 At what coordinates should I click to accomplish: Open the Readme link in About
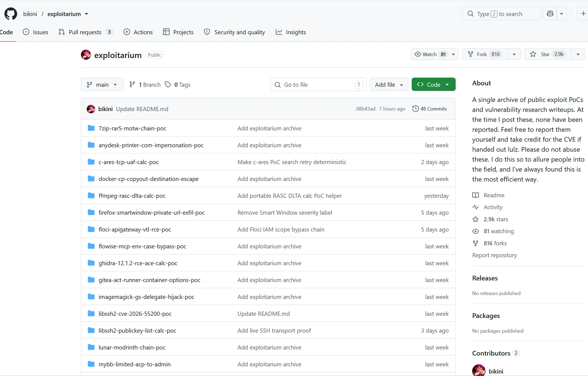click(x=489, y=195)
